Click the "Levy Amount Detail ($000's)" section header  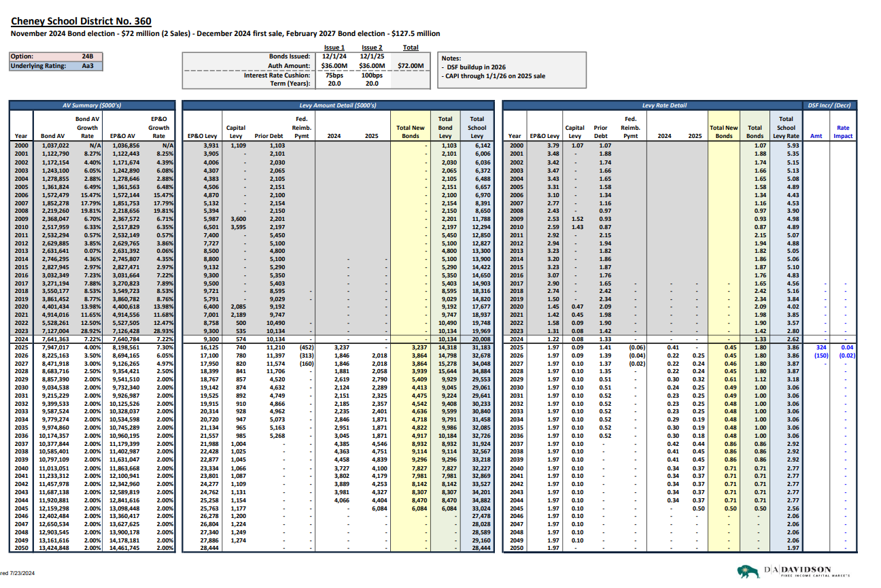click(338, 105)
